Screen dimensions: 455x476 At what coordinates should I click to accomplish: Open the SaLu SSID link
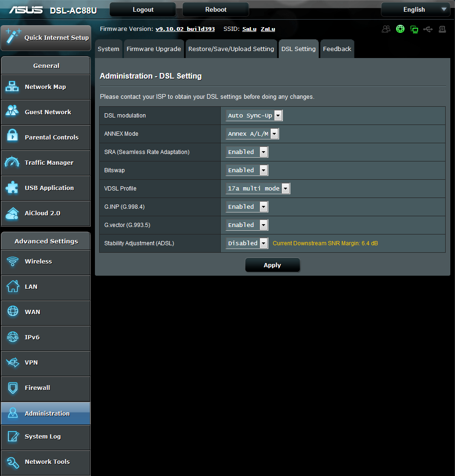249,29
